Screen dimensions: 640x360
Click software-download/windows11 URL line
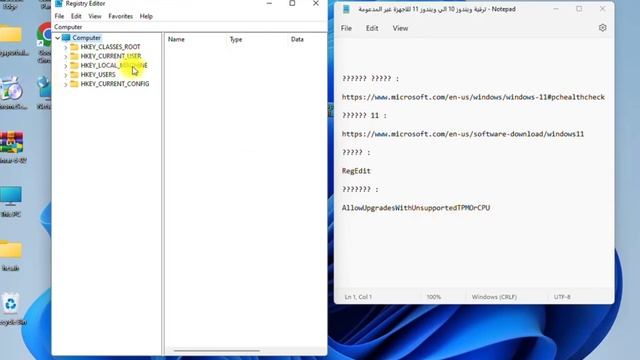463,134
